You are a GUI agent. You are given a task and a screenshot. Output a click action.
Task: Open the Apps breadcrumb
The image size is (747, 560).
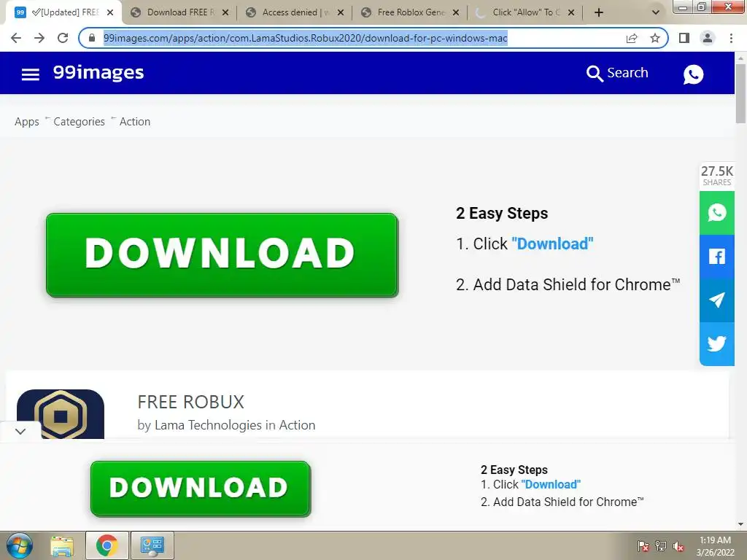point(27,122)
